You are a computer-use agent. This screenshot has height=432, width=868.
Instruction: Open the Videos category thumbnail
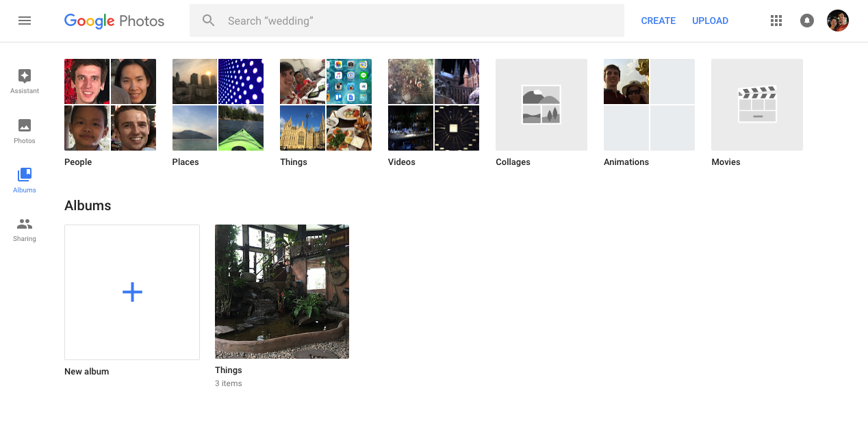click(433, 105)
